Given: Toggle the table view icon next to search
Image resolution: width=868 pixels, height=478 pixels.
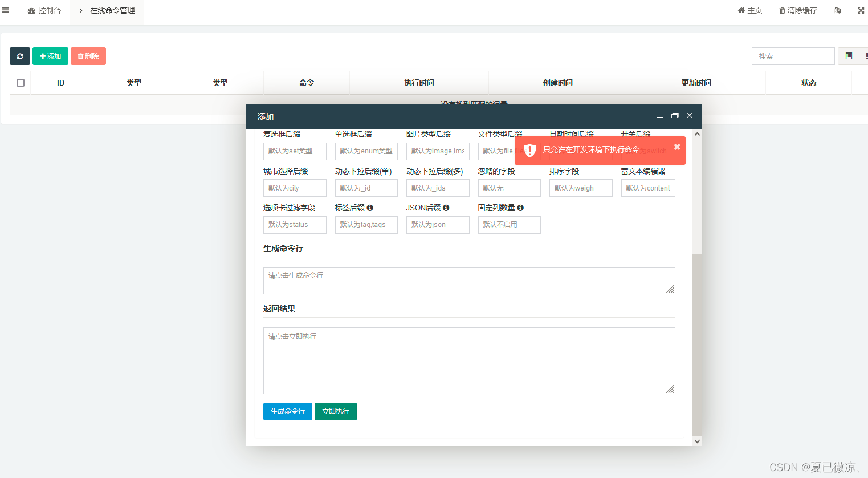Looking at the screenshot, I should pyautogui.click(x=849, y=56).
